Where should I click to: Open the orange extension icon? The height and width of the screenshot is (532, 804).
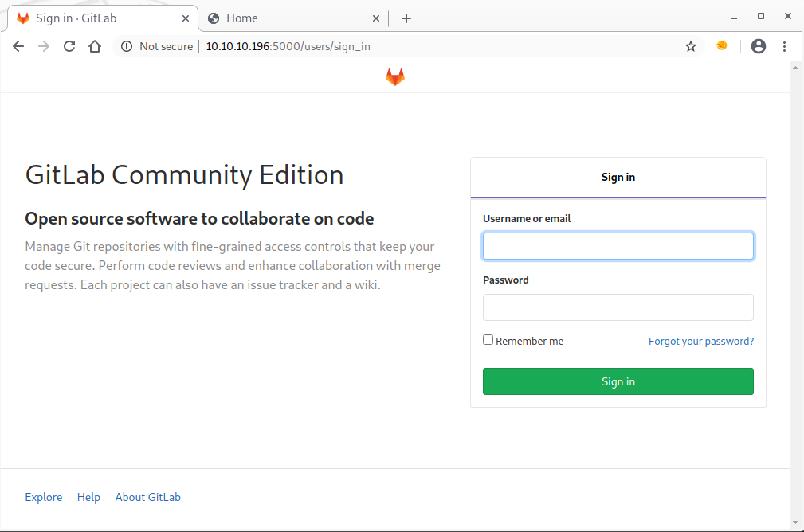click(x=721, y=45)
